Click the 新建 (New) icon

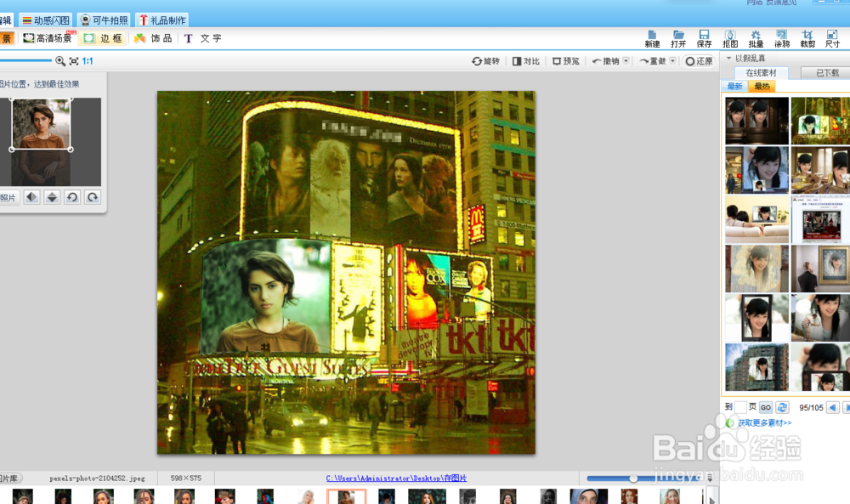click(x=652, y=38)
